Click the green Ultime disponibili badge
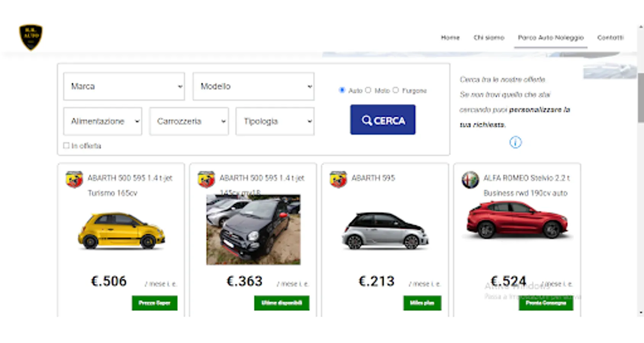The image size is (644, 343). 282,303
